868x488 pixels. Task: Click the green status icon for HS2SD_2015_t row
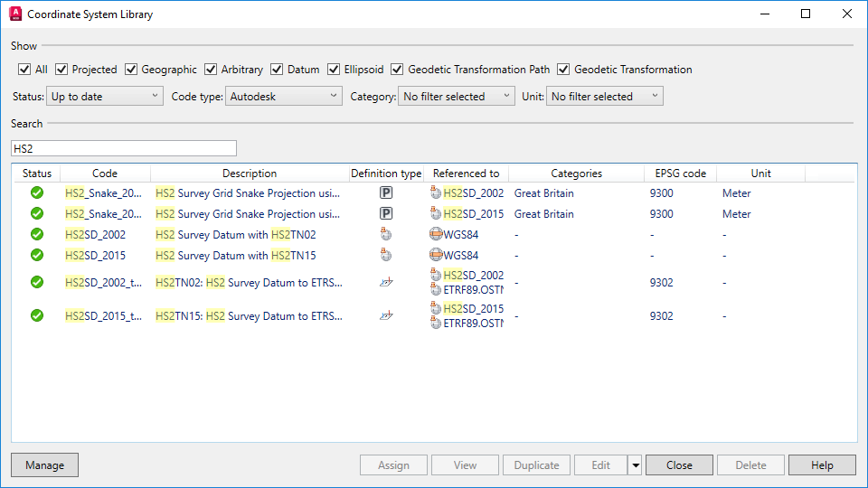tap(37, 315)
